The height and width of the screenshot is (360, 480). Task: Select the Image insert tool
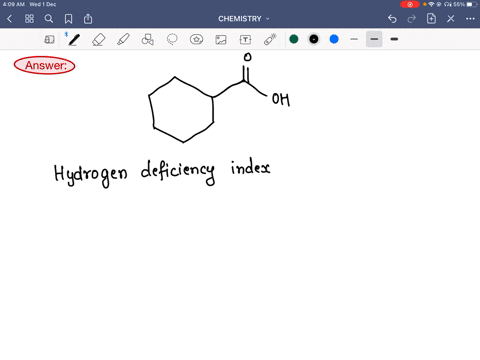[221, 40]
